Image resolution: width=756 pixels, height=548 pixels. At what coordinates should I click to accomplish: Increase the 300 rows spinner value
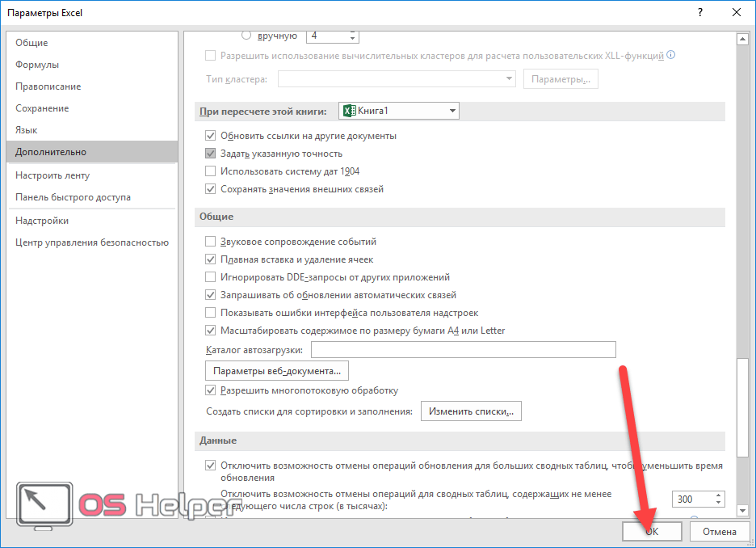[718, 495]
